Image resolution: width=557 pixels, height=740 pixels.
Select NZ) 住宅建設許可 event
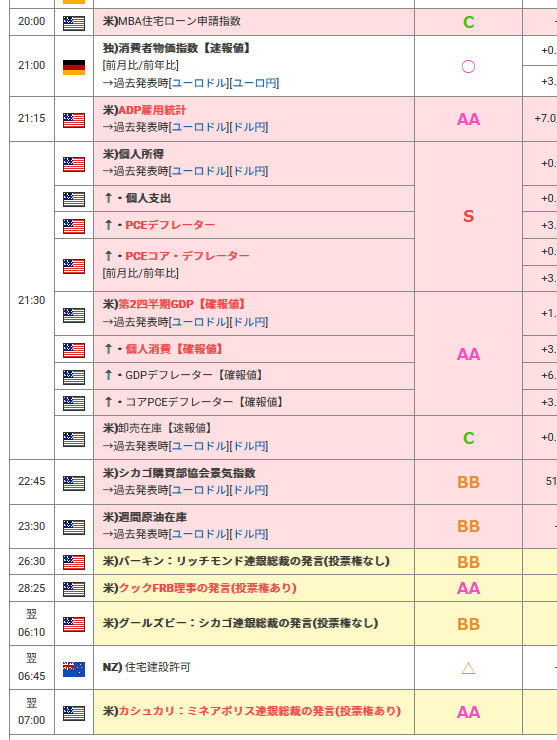tap(146, 667)
